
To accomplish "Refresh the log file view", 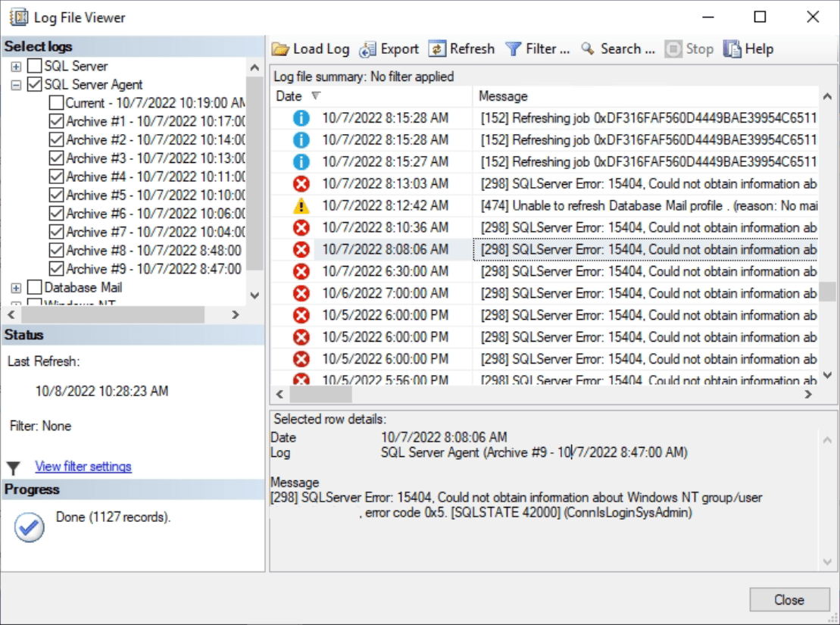I will pyautogui.click(x=464, y=48).
